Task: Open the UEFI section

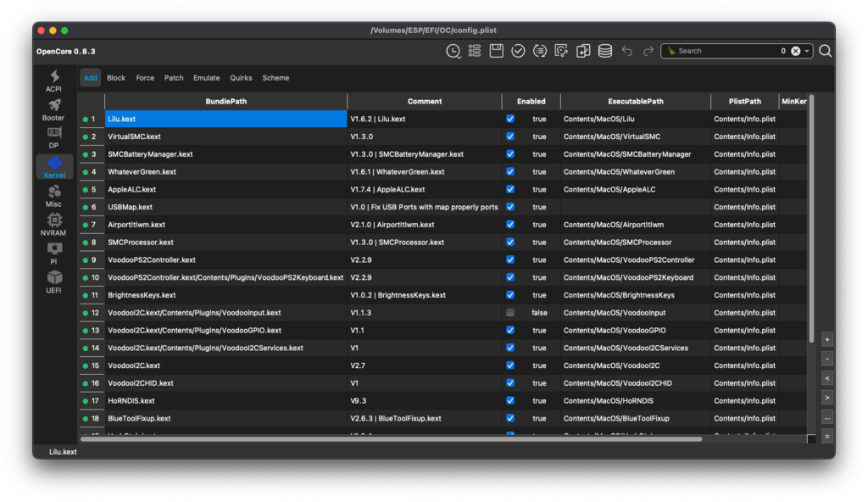Action: (54, 282)
